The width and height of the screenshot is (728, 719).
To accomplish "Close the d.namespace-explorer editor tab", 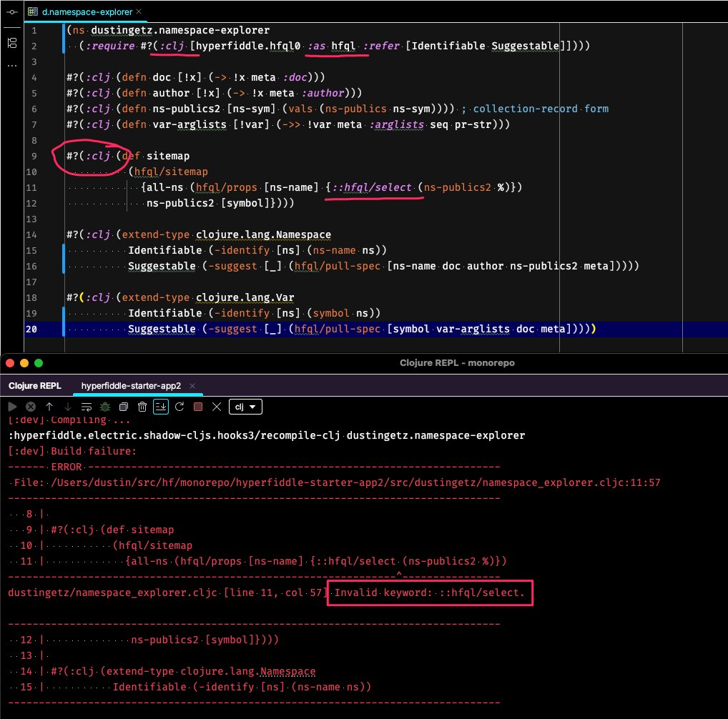I will pyautogui.click(x=139, y=11).
